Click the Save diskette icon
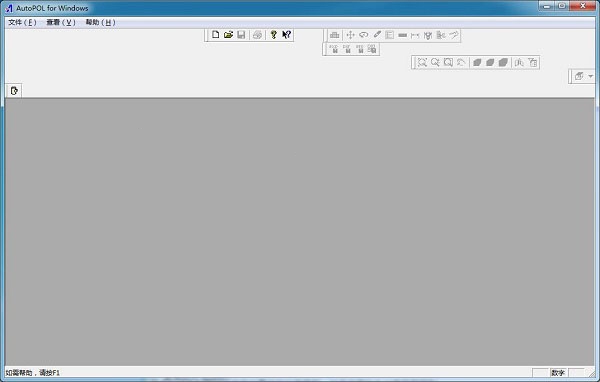This screenshot has width=600, height=382. point(241,35)
